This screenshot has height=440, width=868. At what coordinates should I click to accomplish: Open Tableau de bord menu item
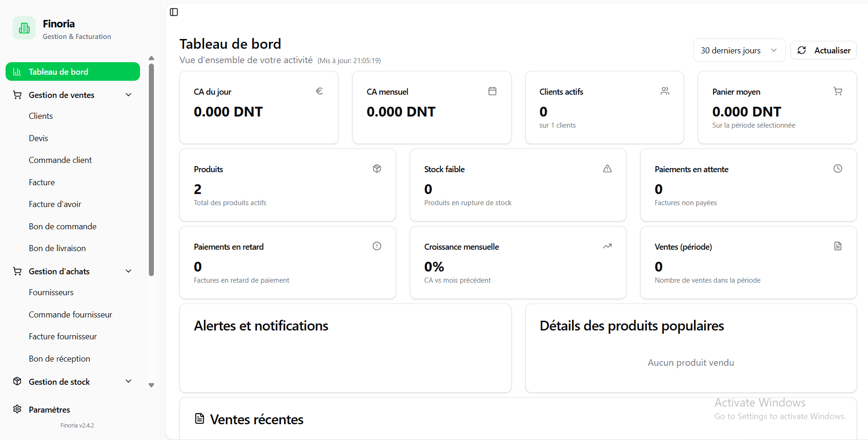click(73, 71)
